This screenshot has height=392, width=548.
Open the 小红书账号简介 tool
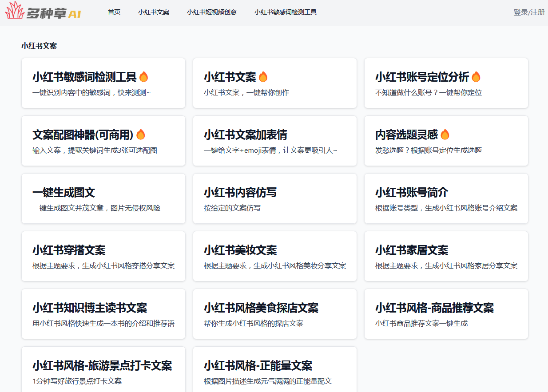click(x=446, y=198)
